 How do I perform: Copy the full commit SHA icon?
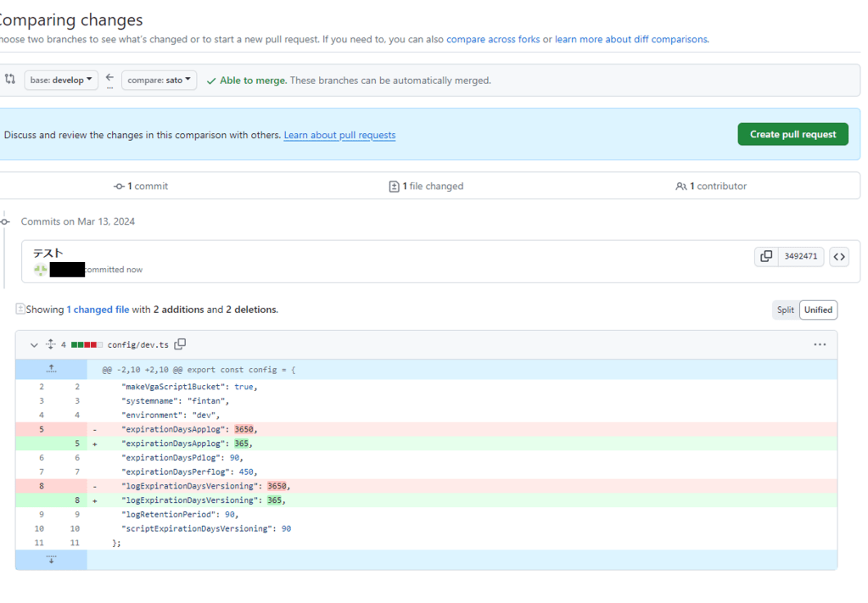(767, 256)
